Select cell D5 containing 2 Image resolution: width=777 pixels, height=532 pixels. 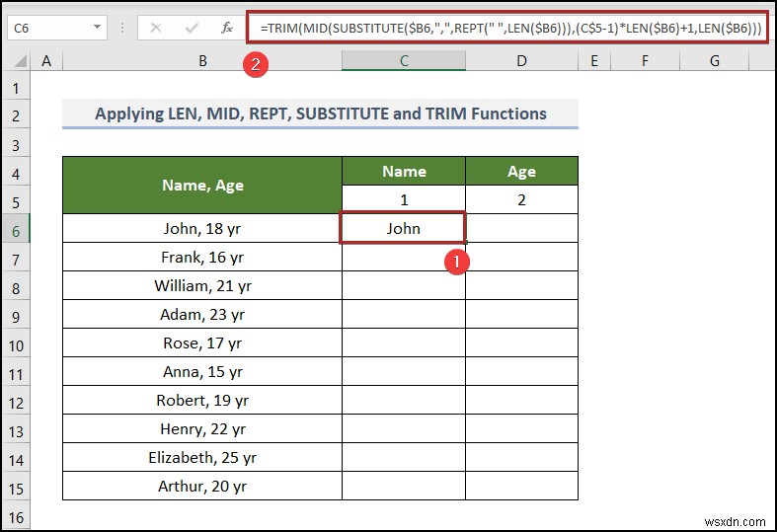point(522,199)
